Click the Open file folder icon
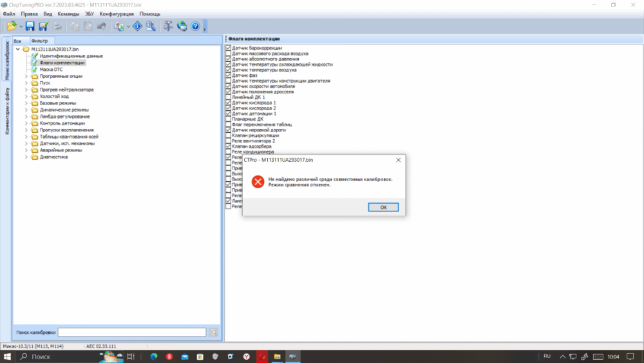This screenshot has width=644, height=363. click(x=12, y=26)
